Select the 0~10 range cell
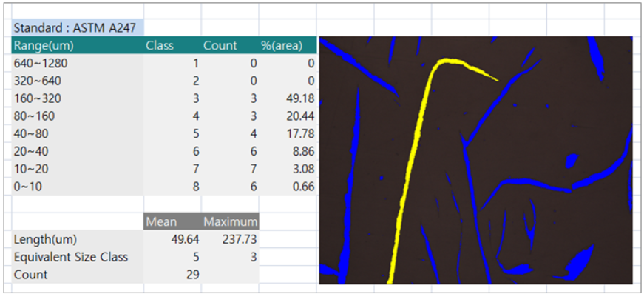The width and height of the screenshot is (644, 294). 78,187
